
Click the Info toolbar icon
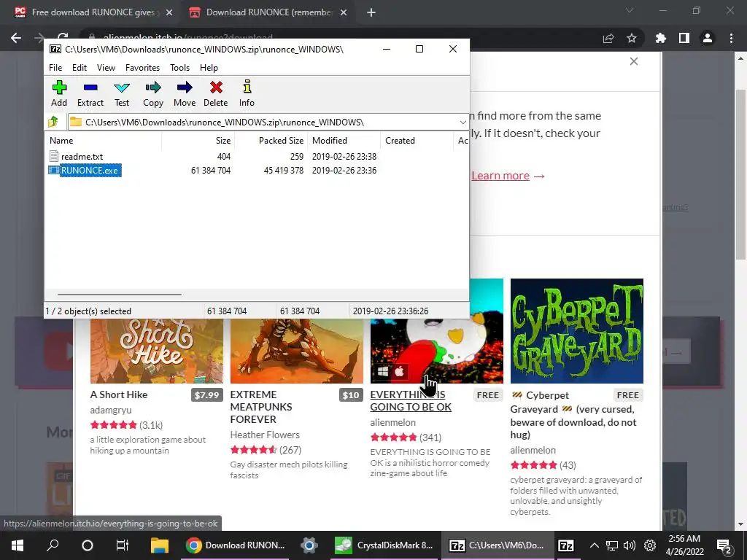coord(247,94)
